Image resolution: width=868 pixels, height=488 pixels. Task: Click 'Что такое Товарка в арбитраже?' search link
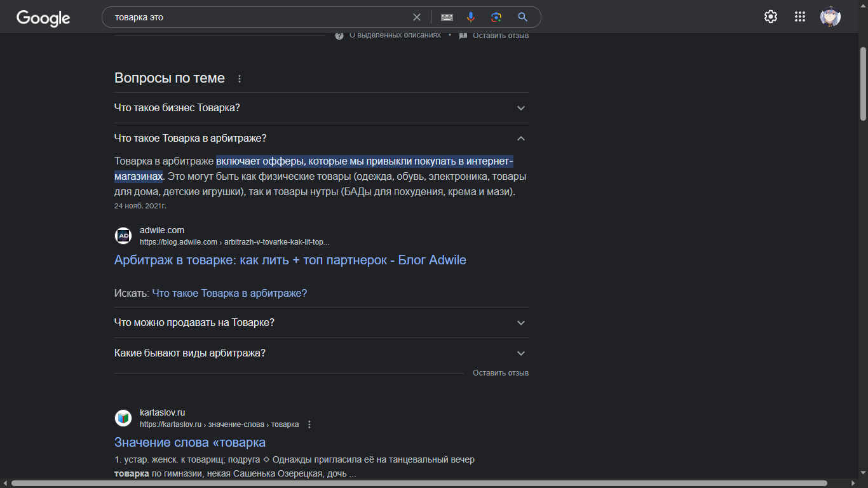[x=229, y=293]
